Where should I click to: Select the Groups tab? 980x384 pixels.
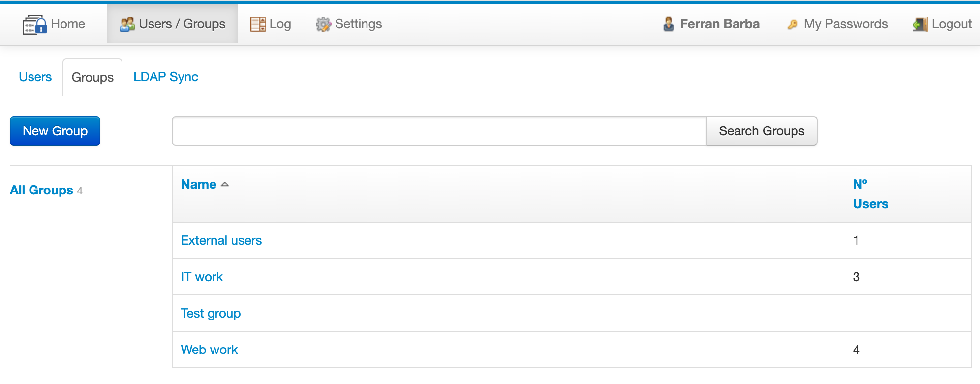[x=92, y=77]
